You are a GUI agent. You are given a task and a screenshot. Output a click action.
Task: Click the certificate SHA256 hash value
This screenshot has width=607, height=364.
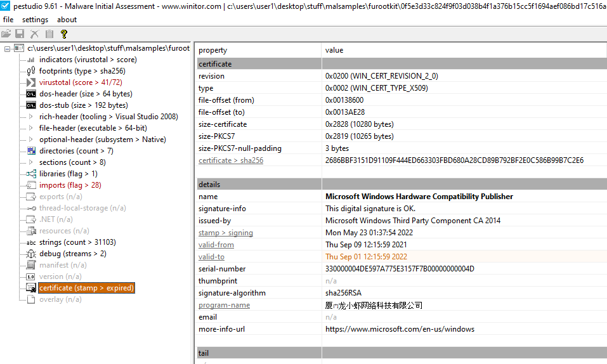pyautogui.click(x=454, y=160)
